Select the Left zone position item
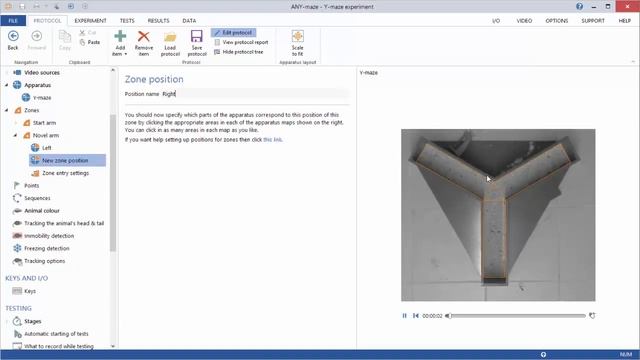Screen dimensions: 640x360 41,148
